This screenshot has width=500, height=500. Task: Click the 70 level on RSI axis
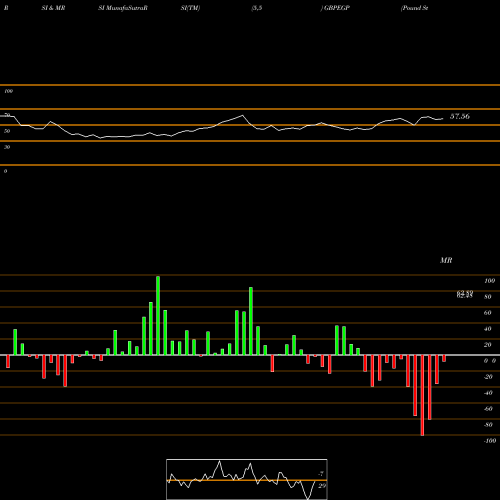(x=7, y=115)
